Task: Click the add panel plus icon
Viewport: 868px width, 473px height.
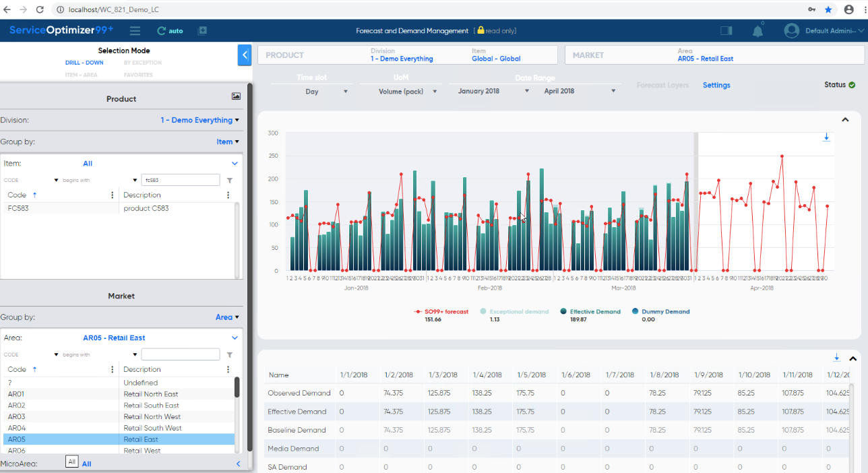Action: pos(202,31)
